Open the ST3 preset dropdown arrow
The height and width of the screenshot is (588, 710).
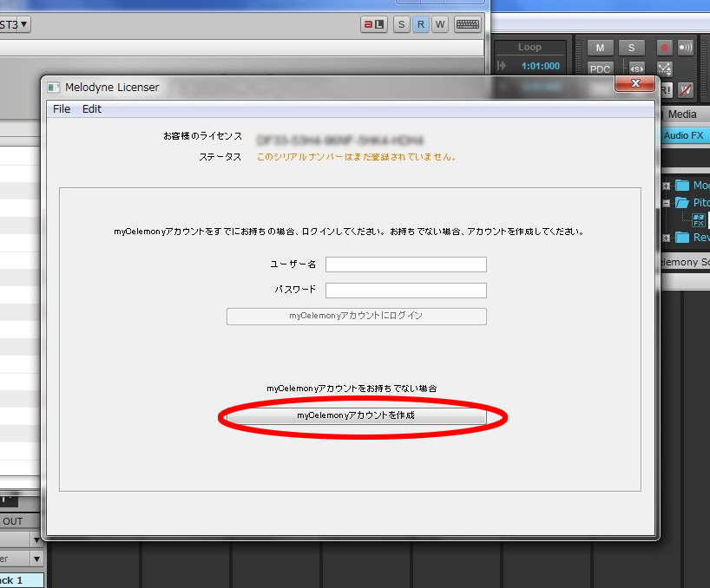point(24,23)
